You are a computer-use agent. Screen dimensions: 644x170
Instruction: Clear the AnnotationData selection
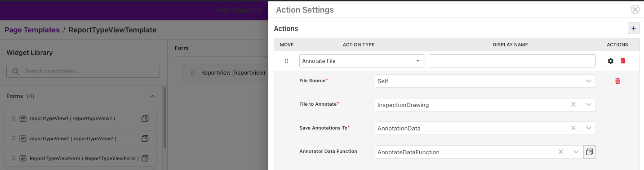pyautogui.click(x=573, y=128)
